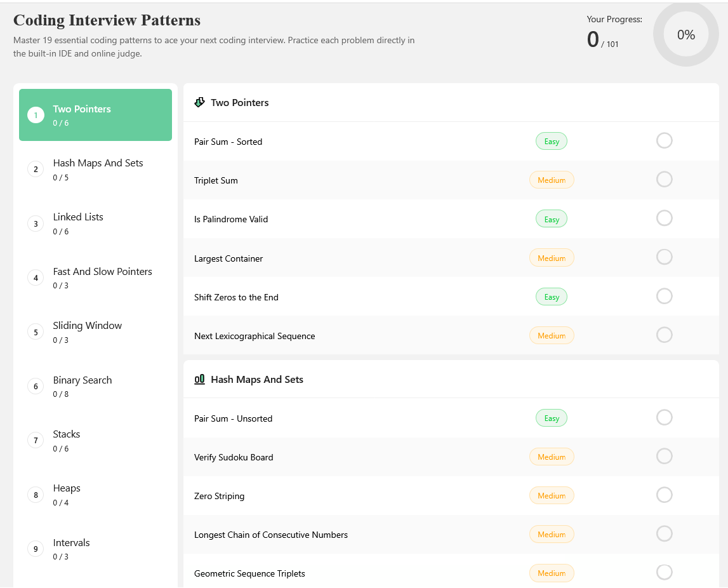Click the number 6 badge beside Binary Search
728x588 pixels.
pos(36,386)
